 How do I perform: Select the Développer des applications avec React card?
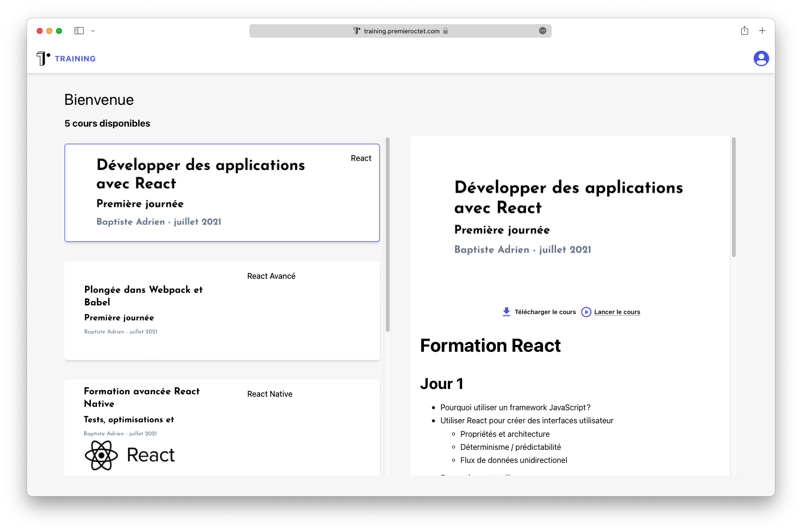pyautogui.click(x=222, y=193)
